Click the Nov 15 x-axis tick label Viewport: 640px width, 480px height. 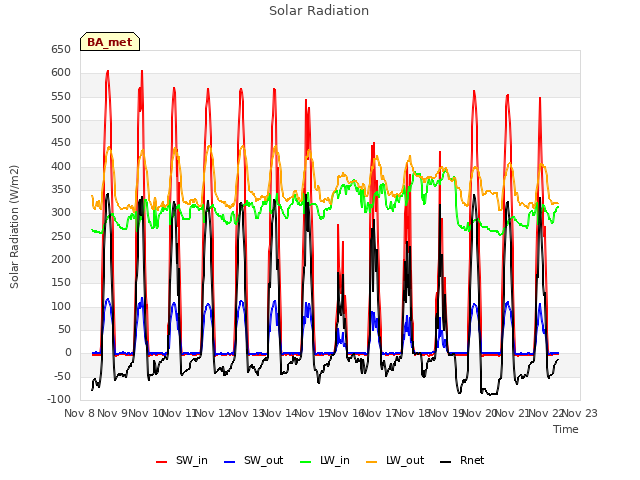click(x=313, y=413)
